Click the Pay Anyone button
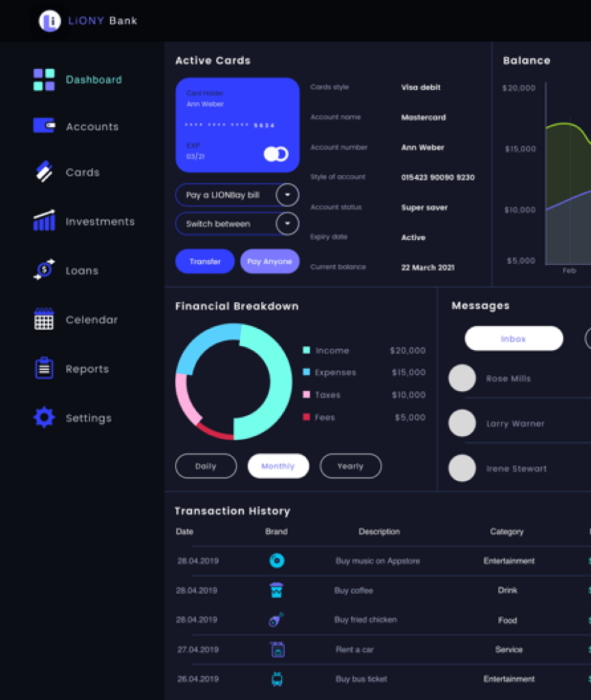This screenshot has width=591, height=700. 270,261
